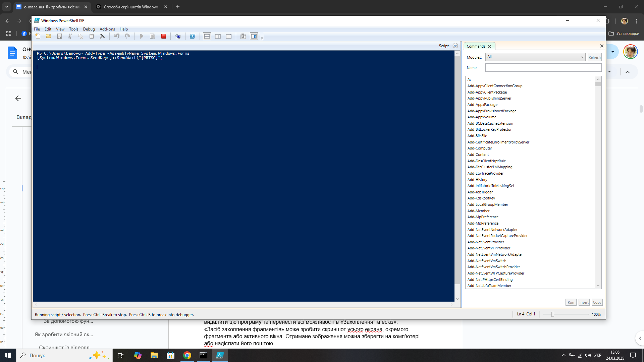
Task: Switch to Chrome from the taskbar
Action: click(x=187, y=355)
